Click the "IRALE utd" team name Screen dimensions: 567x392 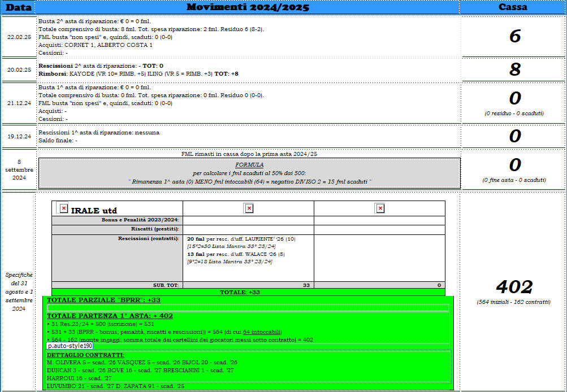coord(94,211)
